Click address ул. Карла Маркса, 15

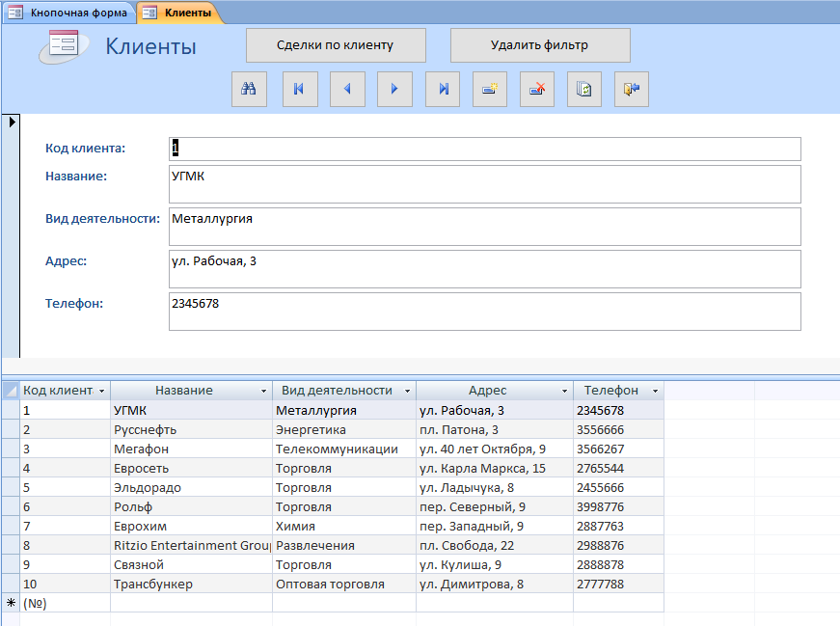(495, 469)
